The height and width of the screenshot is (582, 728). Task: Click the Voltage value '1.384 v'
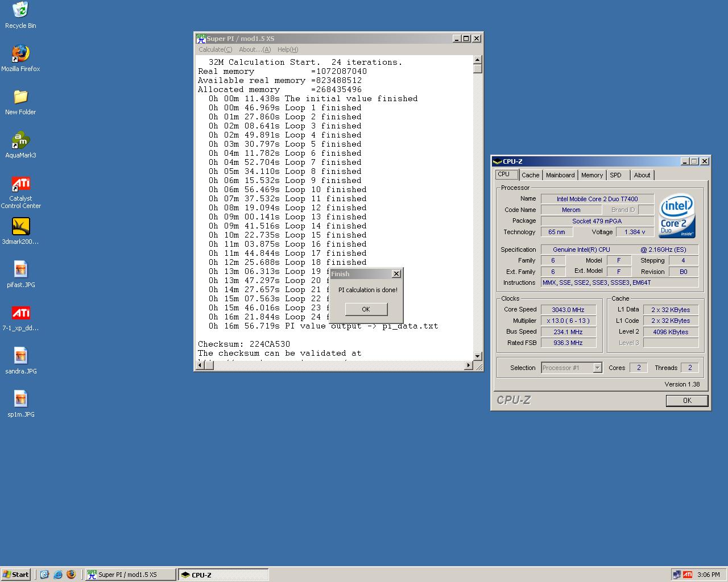(635, 232)
